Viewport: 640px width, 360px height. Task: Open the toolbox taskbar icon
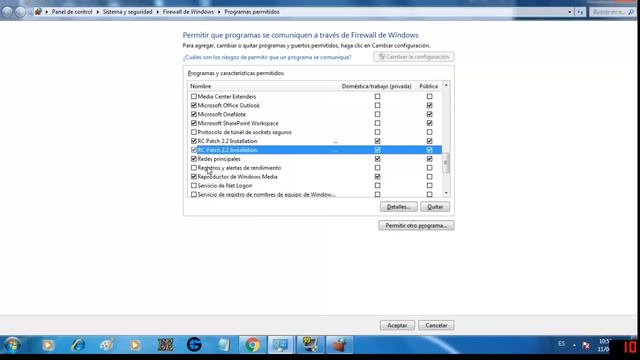click(x=340, y=345)
